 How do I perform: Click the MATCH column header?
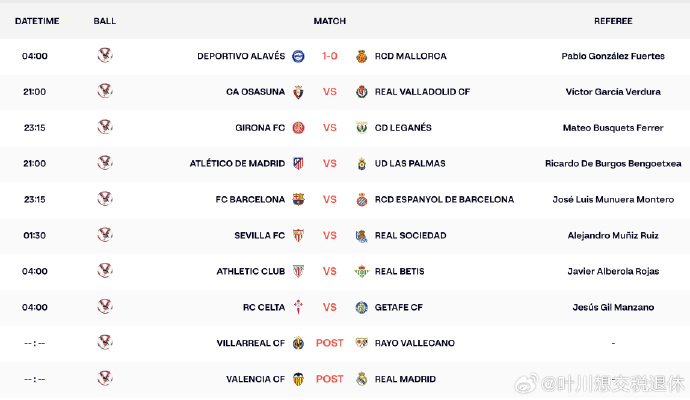click(330, 20)
